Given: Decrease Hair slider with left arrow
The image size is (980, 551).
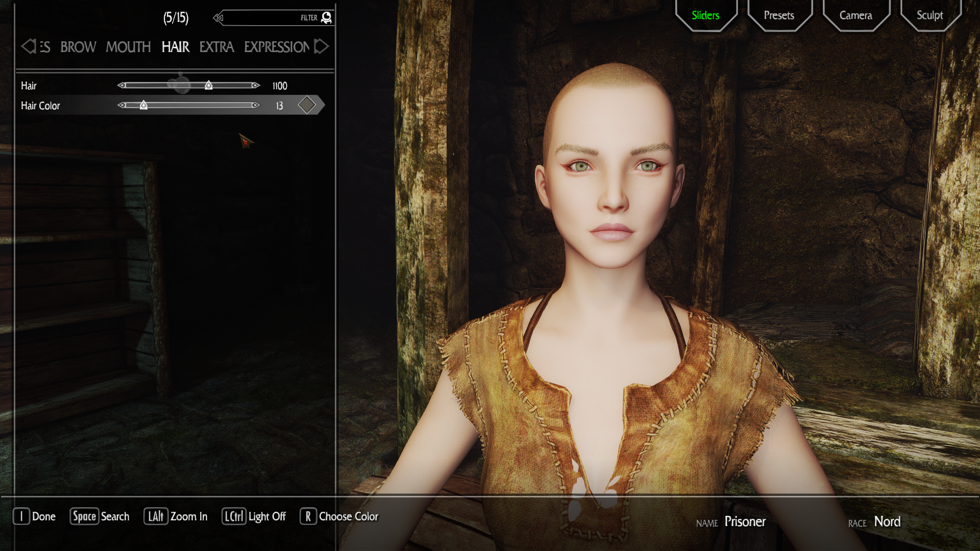Looking at the screenshot, I should 121,85.
